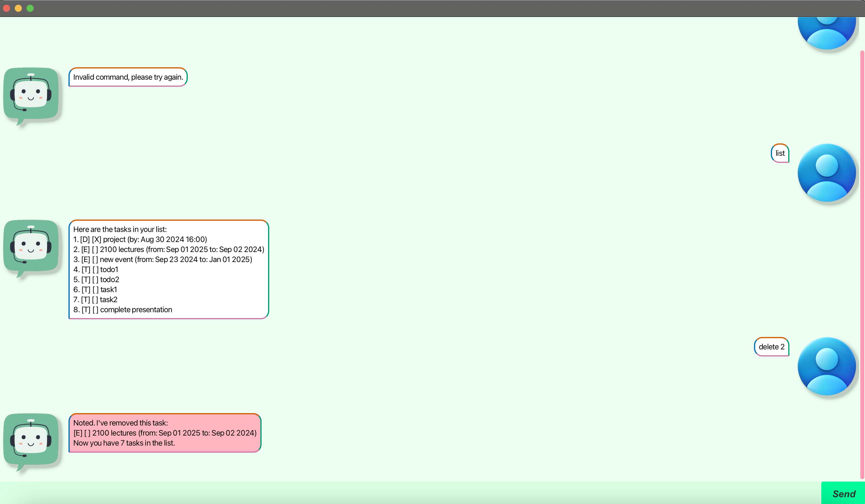Click removed '2100 lectures' line in pink bubble

tap(165, 433)
